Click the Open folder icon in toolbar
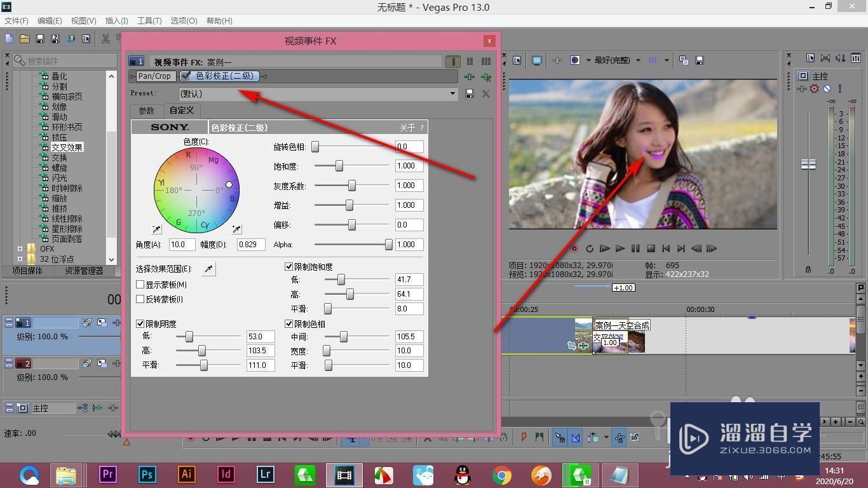Image resolution: width=868 pixels, height=488 pixels. click(25, 39)
